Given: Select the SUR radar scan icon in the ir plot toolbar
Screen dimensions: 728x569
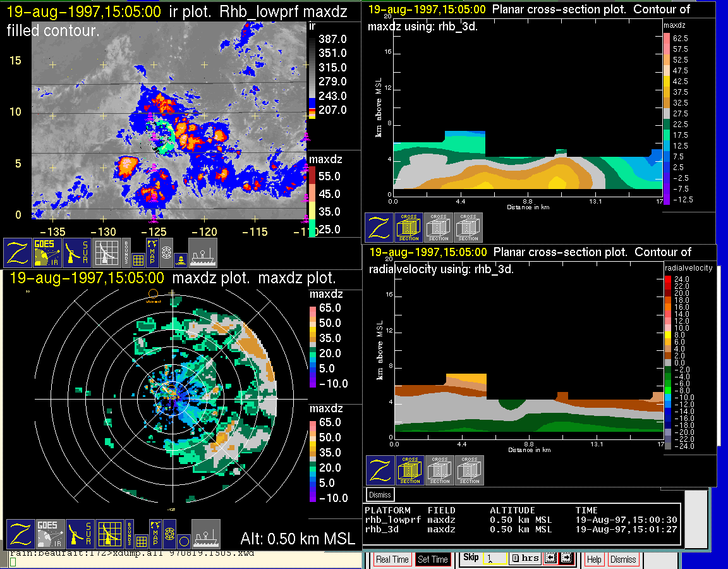Looking at the screenshot, I should point(78,253).
